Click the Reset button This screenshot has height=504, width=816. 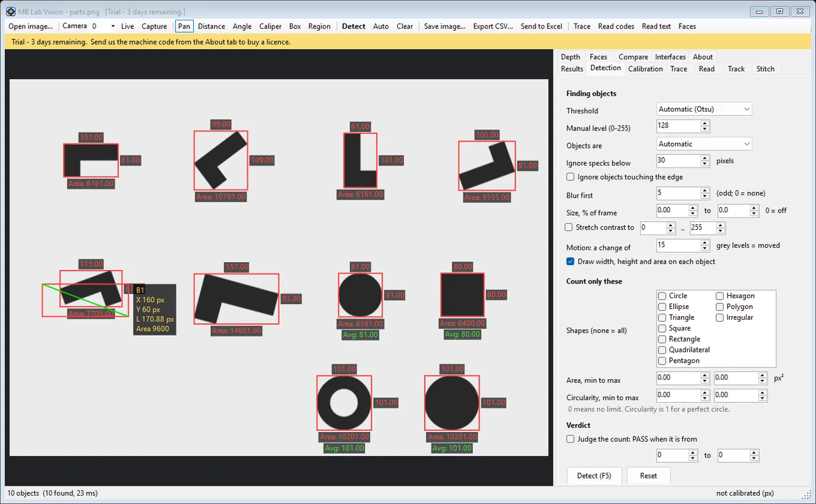[648, 476]
